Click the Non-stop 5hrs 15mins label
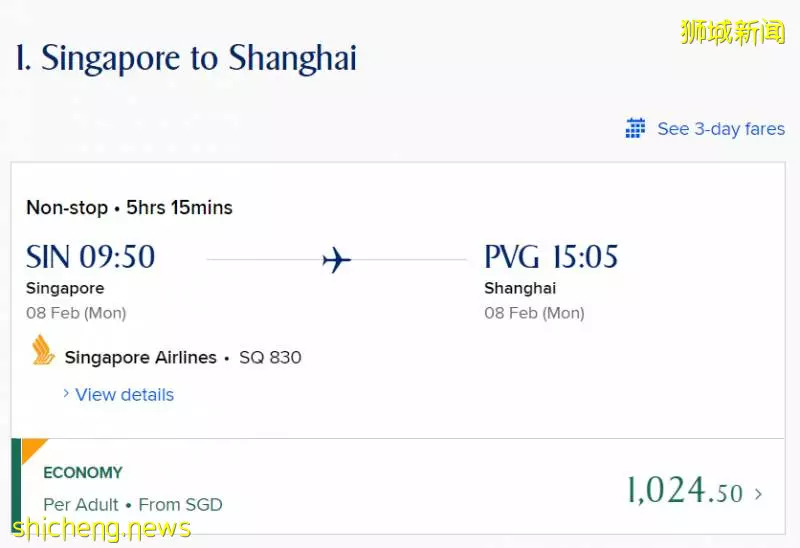800x548 pixels. 129,208
